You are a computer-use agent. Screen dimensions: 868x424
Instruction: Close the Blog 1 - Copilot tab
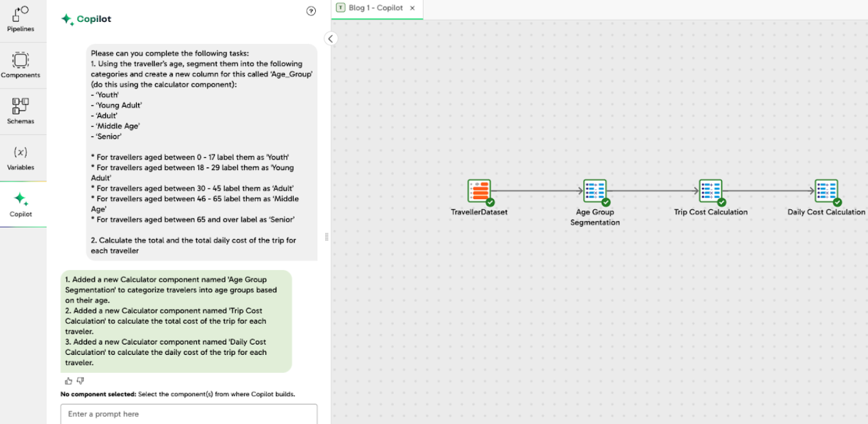tap(413, 9)
